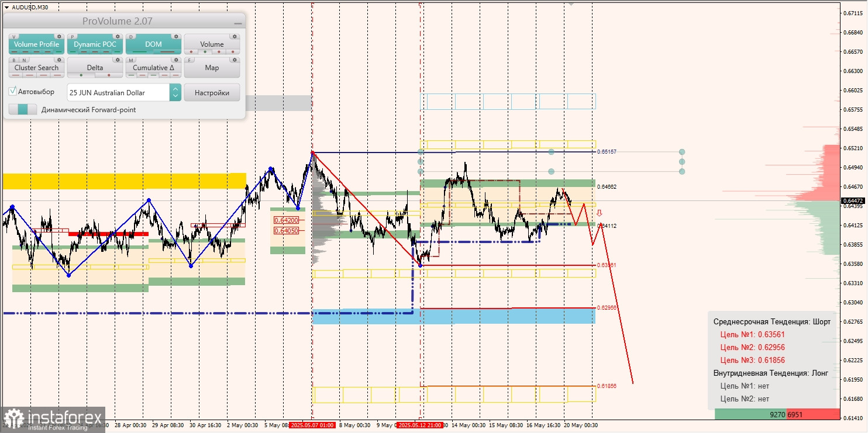Open Volume gear settings
Screen dimensions: 868x433
[235, 36]
